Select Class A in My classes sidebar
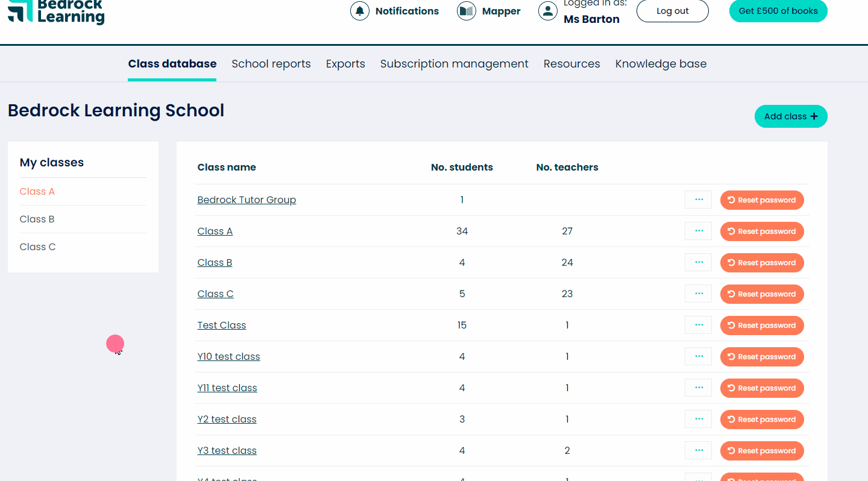This screenshot has width=868, height=481. point(37,192)
